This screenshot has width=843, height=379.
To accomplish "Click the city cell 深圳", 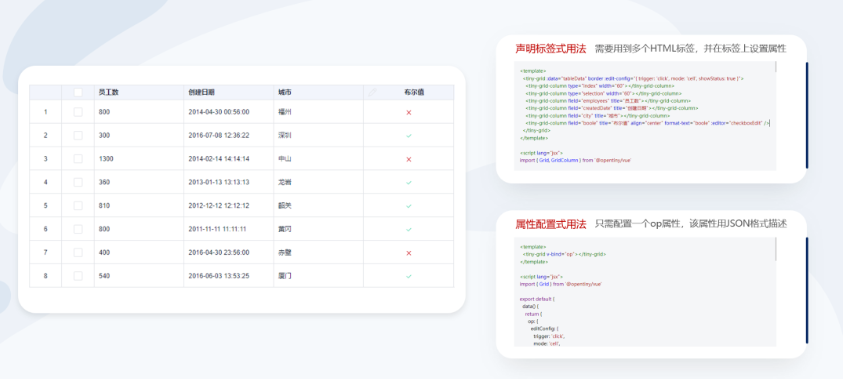I will pyautogui.click(x=284, y=135).
